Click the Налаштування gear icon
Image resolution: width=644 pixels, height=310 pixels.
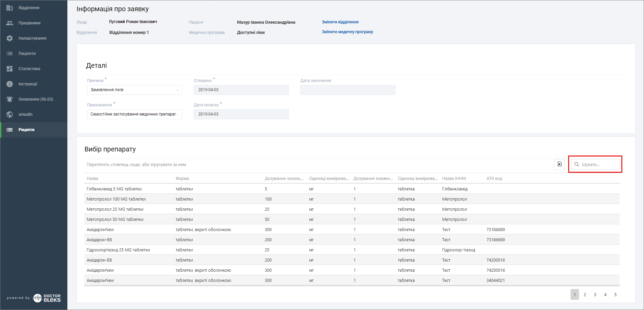point(9,38)
